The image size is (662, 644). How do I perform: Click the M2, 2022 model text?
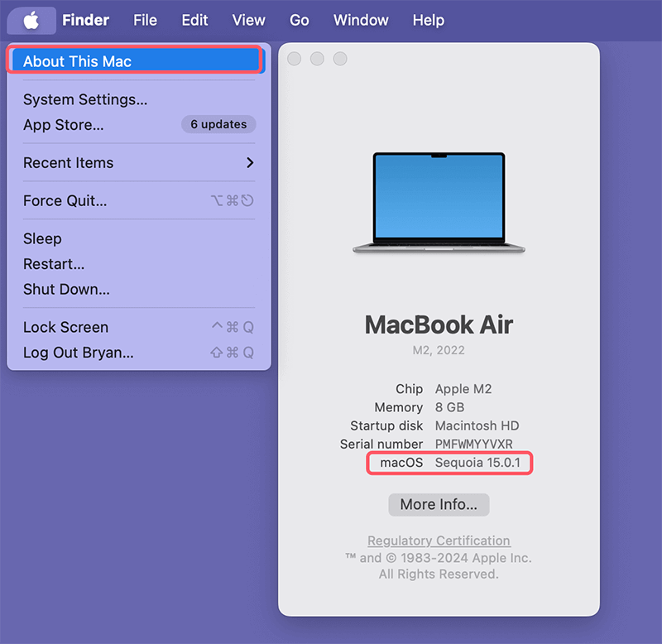click(x=439, y=350)
